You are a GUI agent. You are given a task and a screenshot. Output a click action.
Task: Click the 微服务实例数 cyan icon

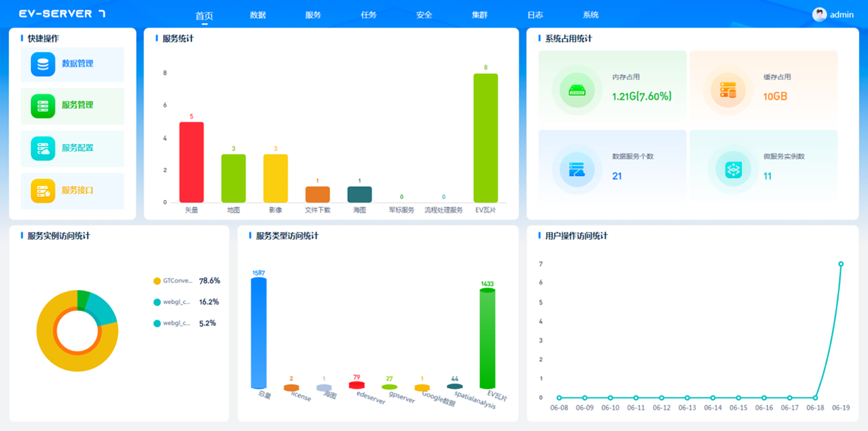(x=733, y=169)
